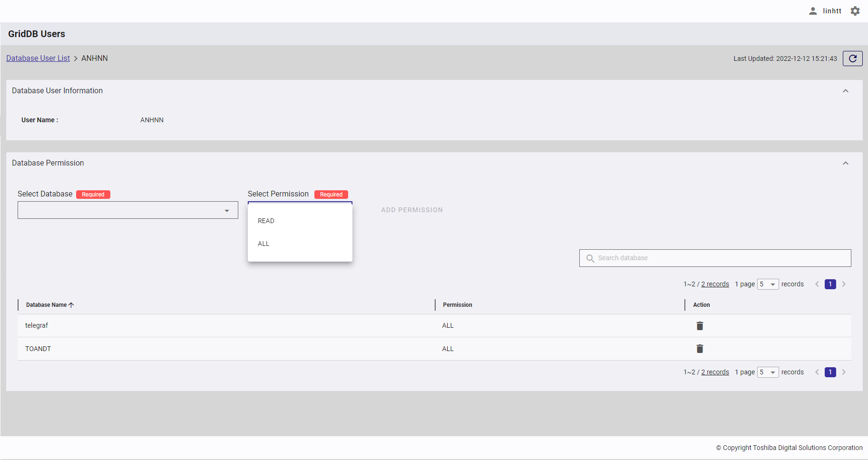Open the Database User List breadcrumb link
The image size is (868, 460).
pos(38,58)
